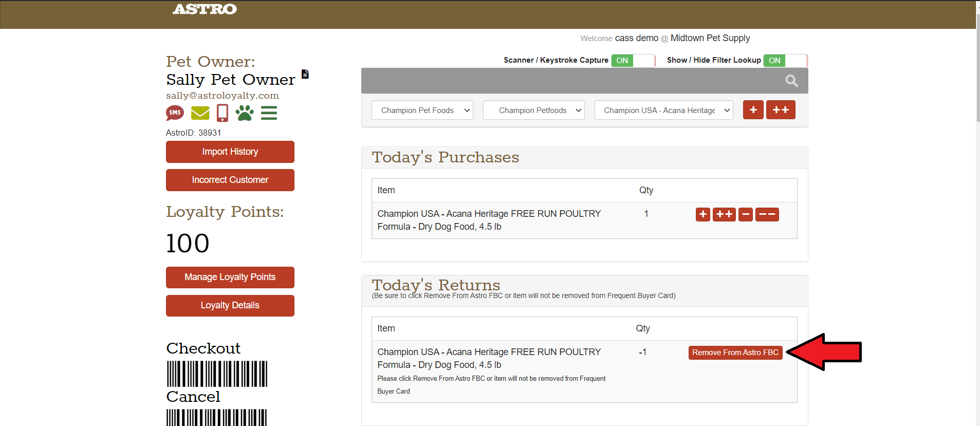View Loyalty Details
The image size is (980, 426).
click(x=230, y=306)
